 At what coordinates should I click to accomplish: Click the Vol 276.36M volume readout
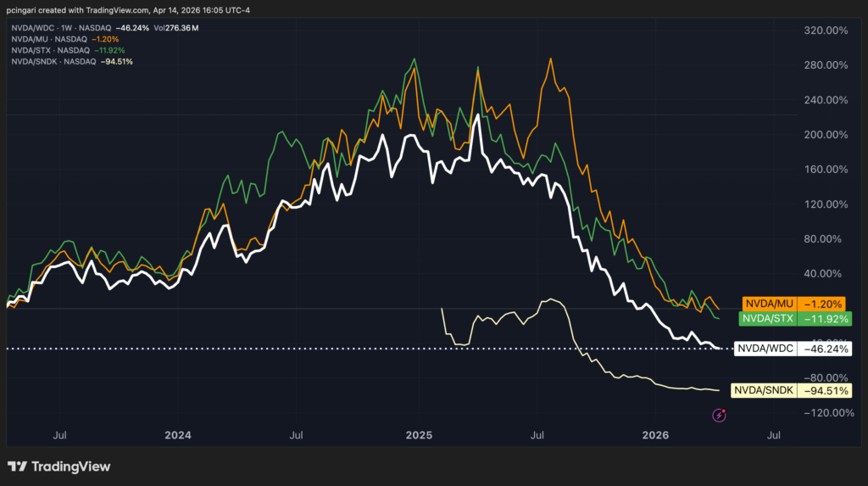175,28
